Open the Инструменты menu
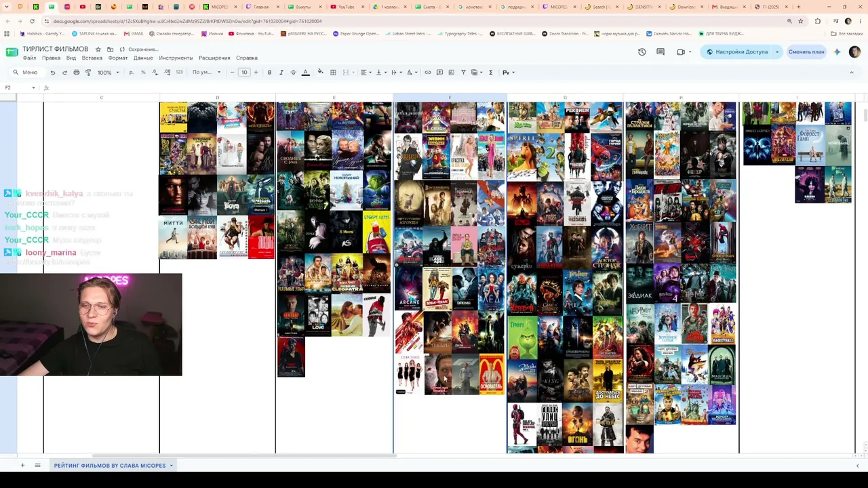Image resolution: width=868 pixels, height=488 pixels. coord(176,58)
